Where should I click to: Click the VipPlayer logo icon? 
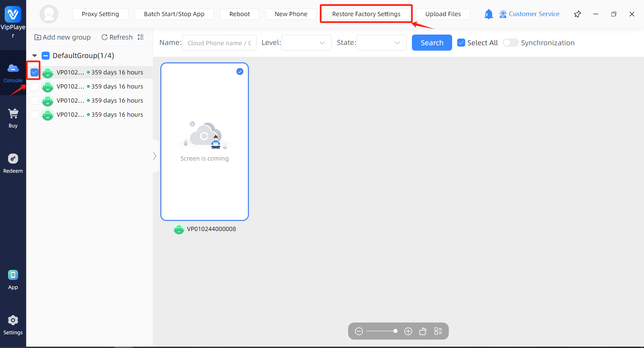point(13,14)
